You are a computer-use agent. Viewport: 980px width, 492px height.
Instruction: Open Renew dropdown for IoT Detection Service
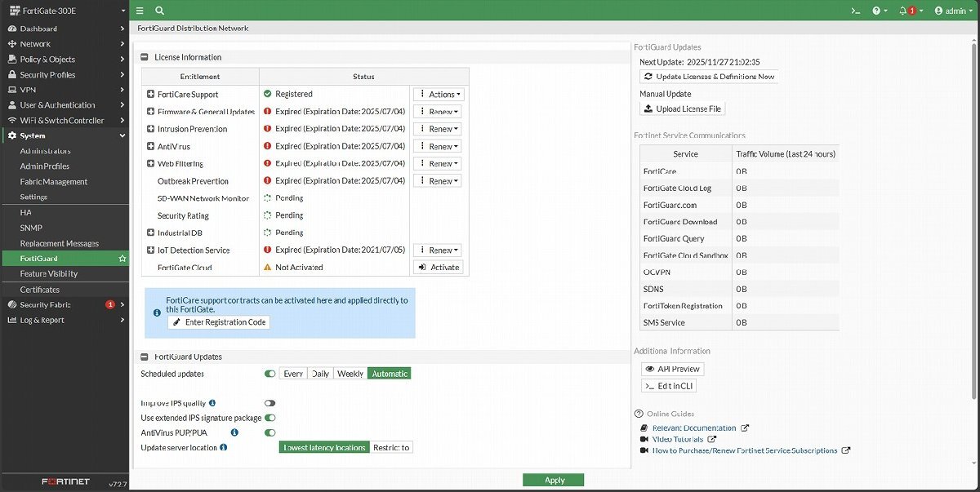tap(439, 250)
